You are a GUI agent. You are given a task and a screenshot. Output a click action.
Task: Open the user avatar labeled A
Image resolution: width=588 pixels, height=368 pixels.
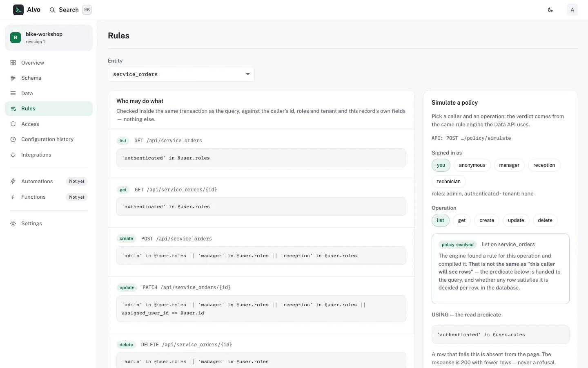point(572,10)
